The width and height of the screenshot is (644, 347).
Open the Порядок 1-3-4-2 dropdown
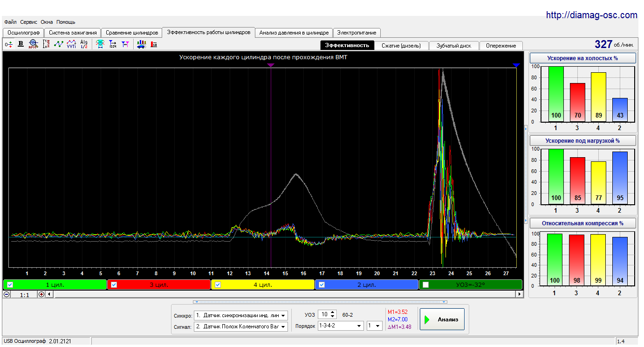(341, 326)
